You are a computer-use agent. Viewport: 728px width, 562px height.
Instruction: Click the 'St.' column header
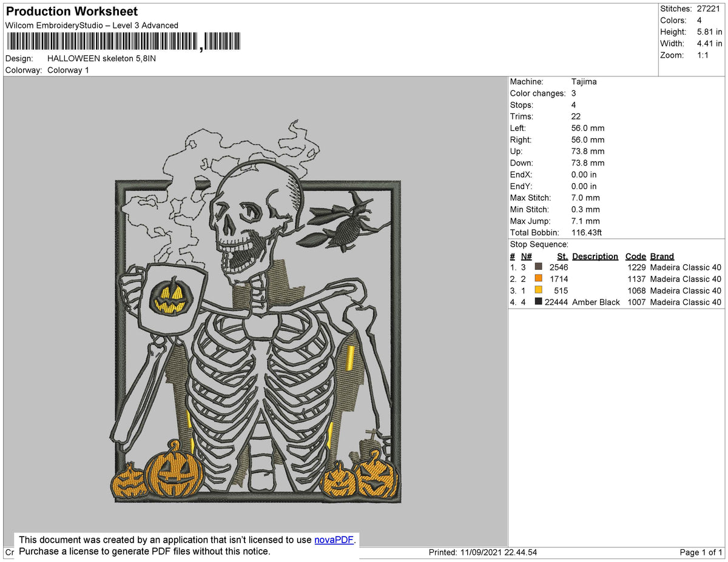[x=562, y=256]
